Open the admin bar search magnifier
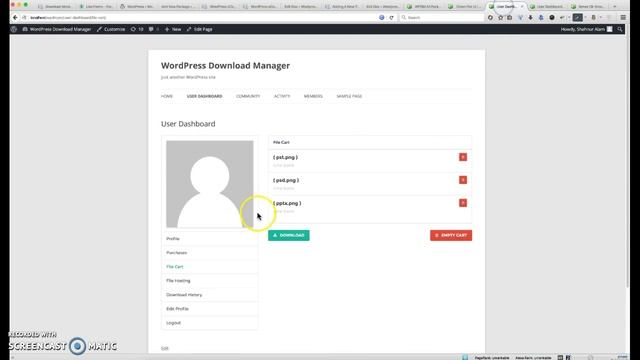640x360 pixels. click(x=620, y=29)
